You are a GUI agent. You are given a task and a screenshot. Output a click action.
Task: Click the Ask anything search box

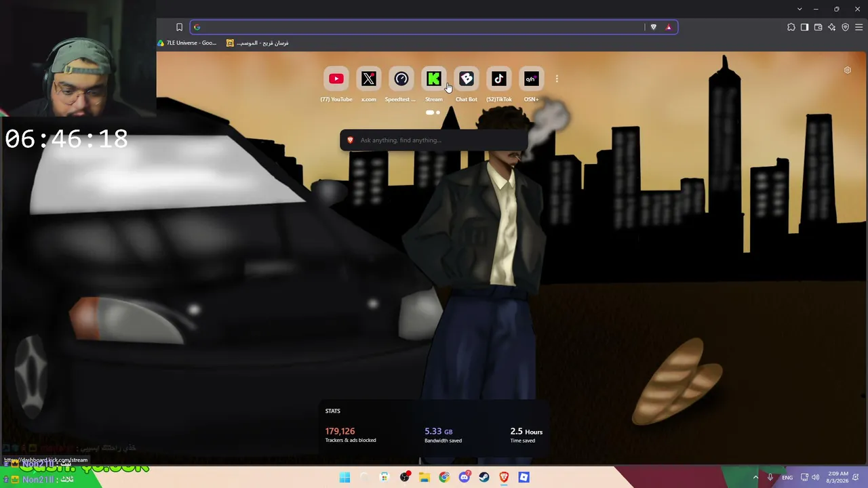click(x=434, y=140)
